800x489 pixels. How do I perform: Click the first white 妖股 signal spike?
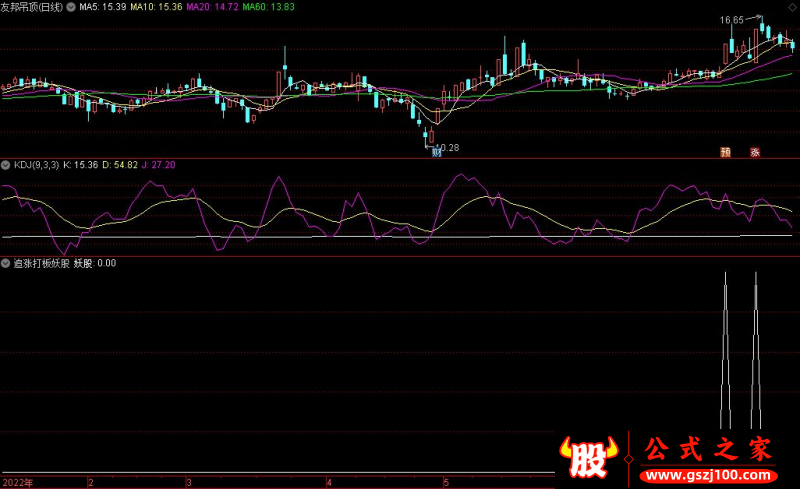point(726,351)
